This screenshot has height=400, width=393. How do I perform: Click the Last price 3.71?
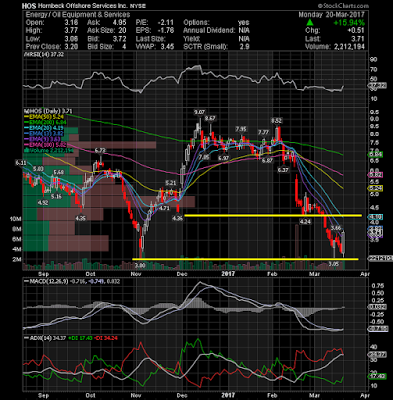tap(358, 39)
